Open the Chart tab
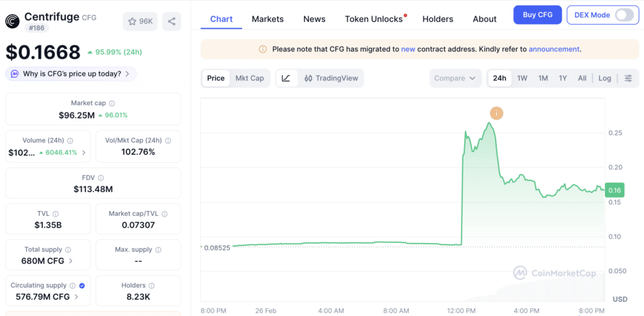This screenshot has width=644, height=316. coord(221,19)
